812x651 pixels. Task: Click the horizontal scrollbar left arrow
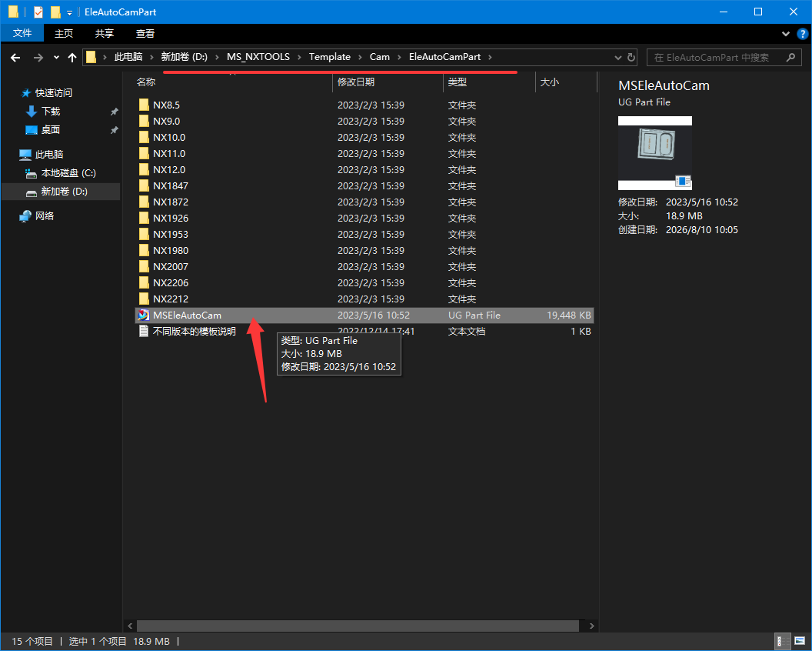coord(130,626)
